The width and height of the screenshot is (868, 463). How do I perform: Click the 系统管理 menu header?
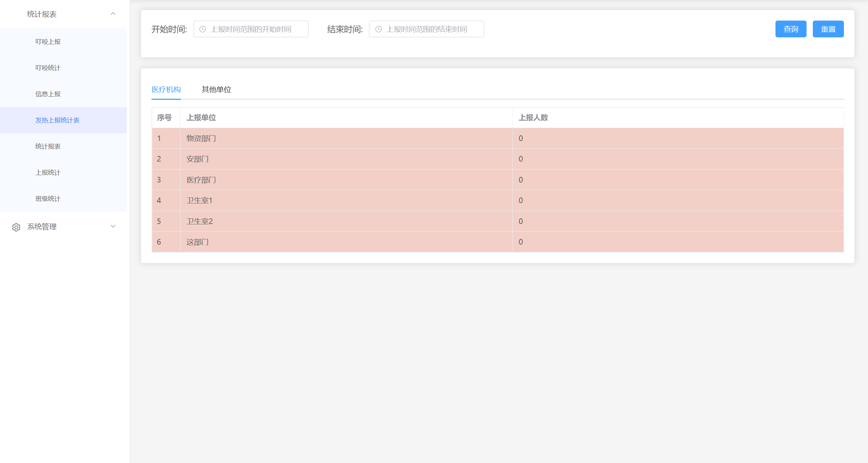click(63, 227)
